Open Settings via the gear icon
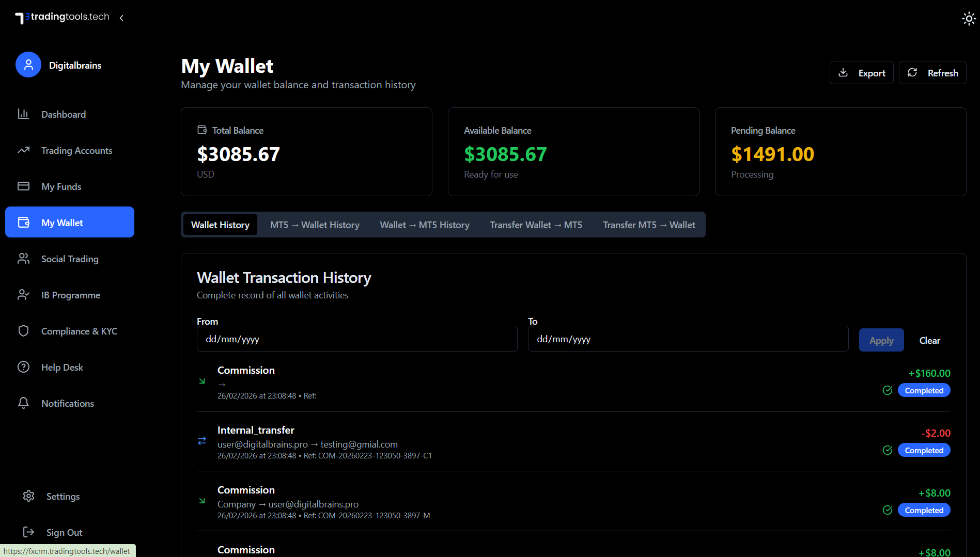Screen dimensions: 980x557 (x=28, y=496)
